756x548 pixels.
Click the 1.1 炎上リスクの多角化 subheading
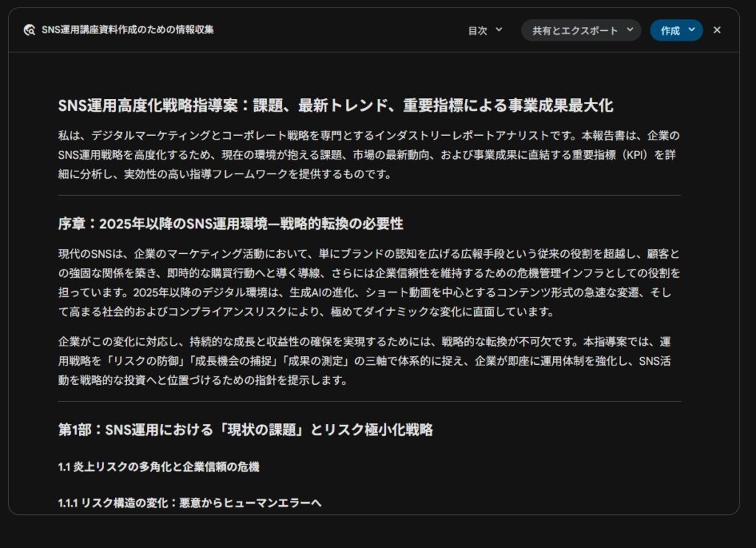pos(159,467)
